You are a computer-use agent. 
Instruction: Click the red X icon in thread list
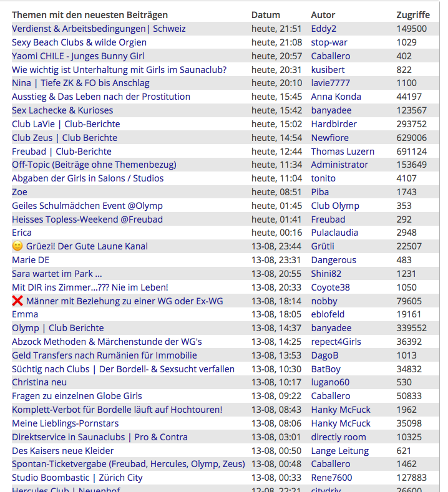(x=17, y=301)
